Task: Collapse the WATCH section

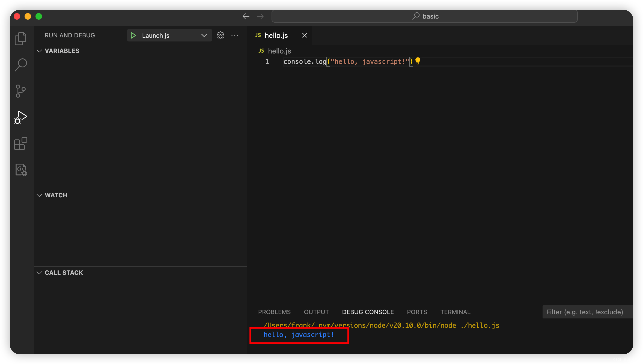Action: tap(39, 195)
